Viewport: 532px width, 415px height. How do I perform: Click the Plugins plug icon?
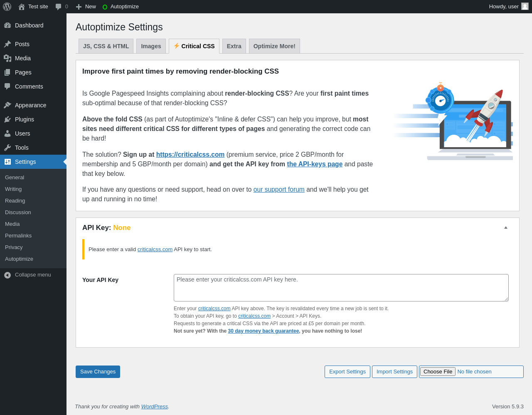point(7,119)
